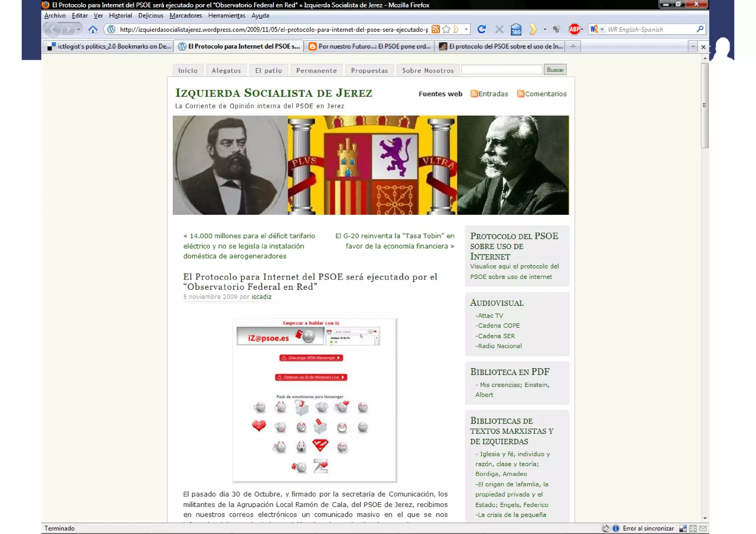This screenshot has width=756, height=534.
Task: Open the Delicious menu
Action: [151, 15]
